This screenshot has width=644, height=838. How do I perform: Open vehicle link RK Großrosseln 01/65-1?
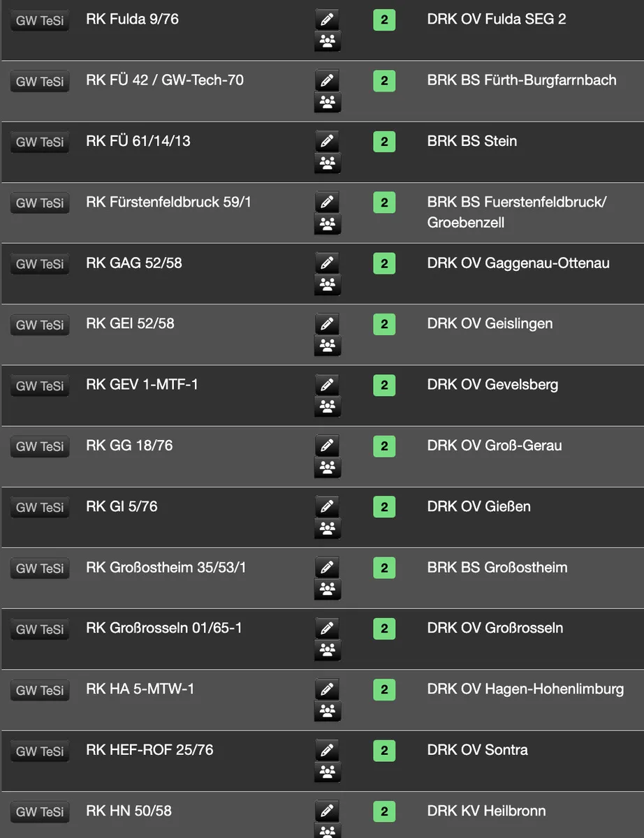click(163, 628)
